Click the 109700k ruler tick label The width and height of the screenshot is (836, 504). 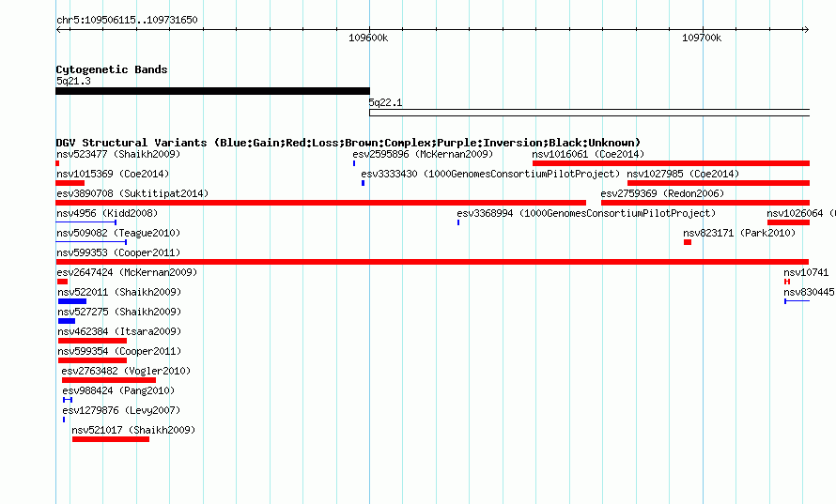click(702, 38)
